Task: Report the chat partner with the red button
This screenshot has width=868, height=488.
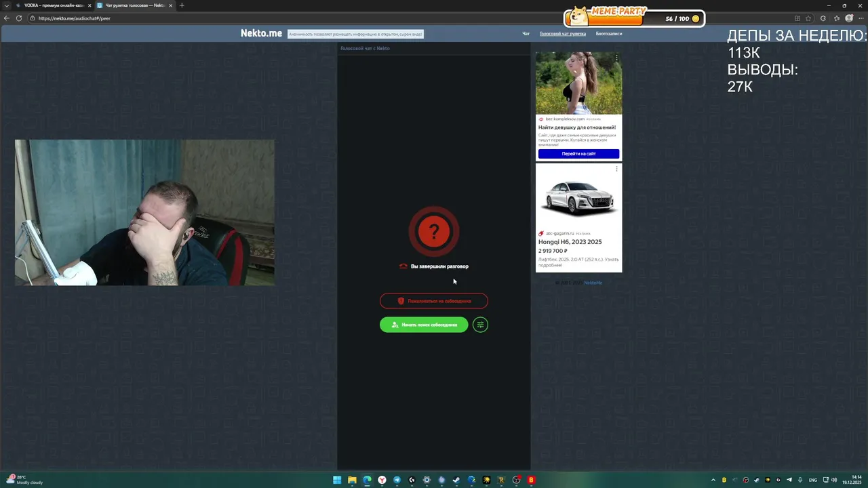Action: [x=434, y=301]
